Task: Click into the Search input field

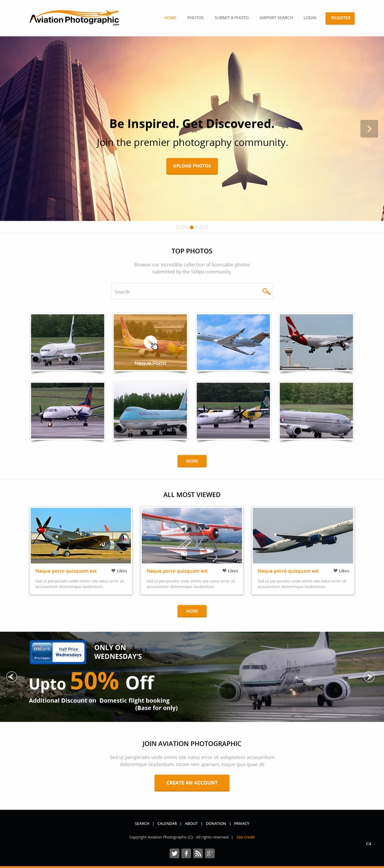Action: point(185,292)
